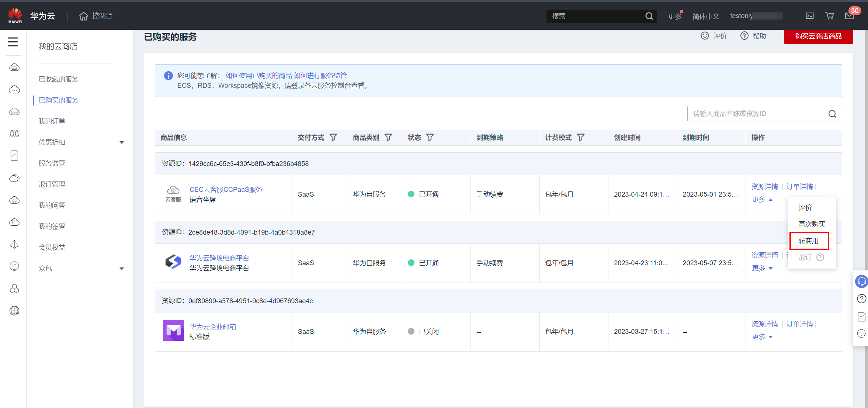Viewport: 868px width, 408px height.
Task: Open the cloud shell terminal icon
Action: click(810, 16)
